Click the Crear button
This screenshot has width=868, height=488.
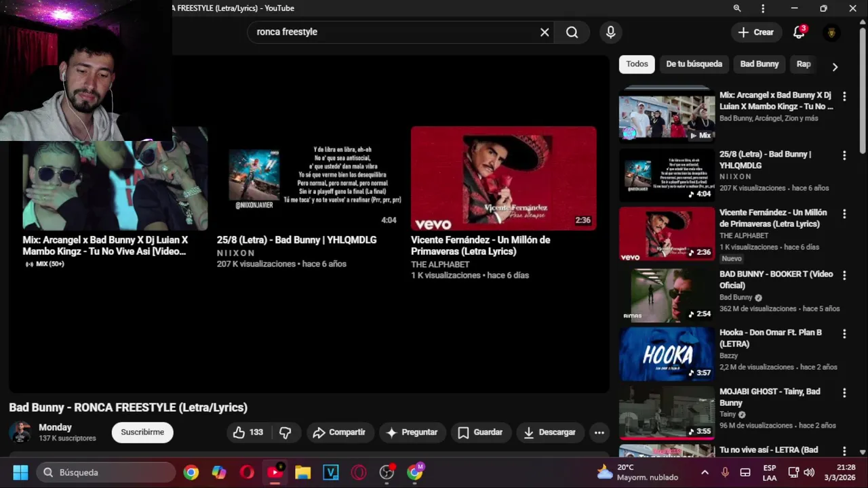coord(755,32)
